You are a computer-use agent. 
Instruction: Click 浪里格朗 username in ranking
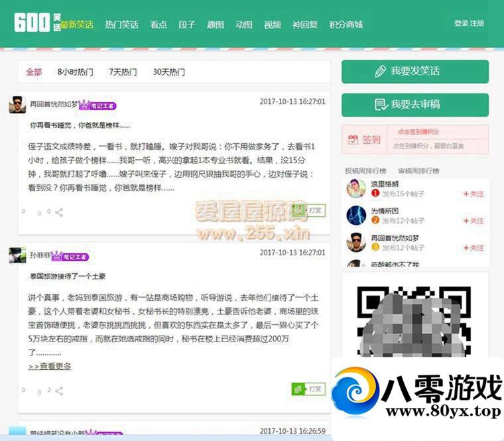click(x=385, y=184)
